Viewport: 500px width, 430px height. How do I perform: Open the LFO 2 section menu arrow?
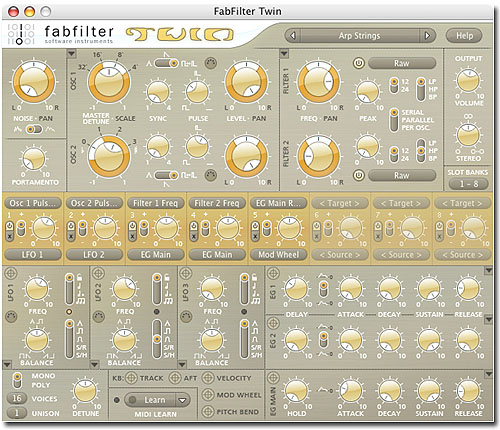pyautogui.click(x=94, y=364)
